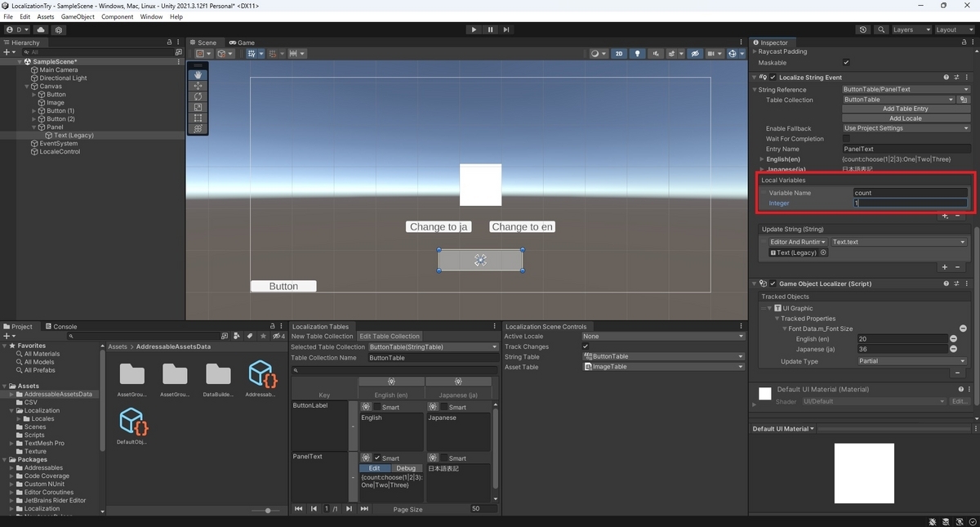Viewport: 980px width, 527px height.
Task: Click the Step frame button
Action: (x=506, y=29)
